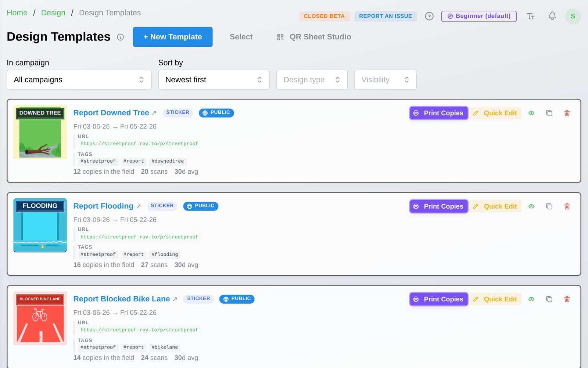Click the info icon beside Design Templates
Screen dimensions: 588x368
point(120,37)
